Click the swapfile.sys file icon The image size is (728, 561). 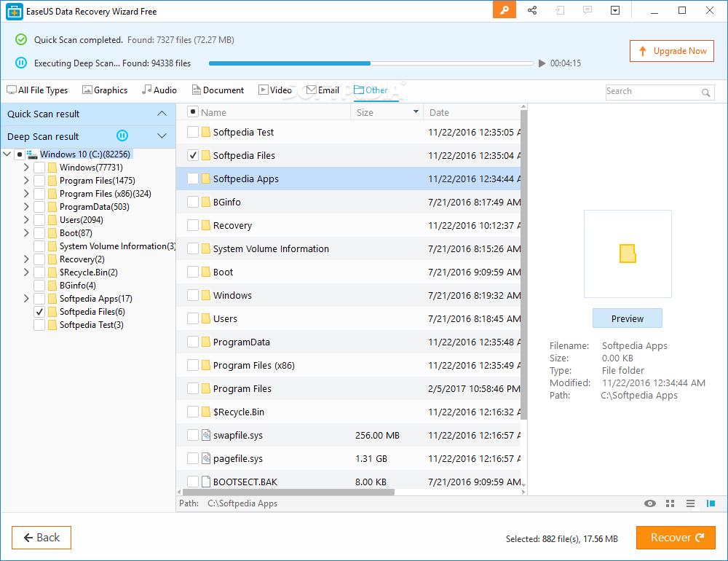point(206,435)
